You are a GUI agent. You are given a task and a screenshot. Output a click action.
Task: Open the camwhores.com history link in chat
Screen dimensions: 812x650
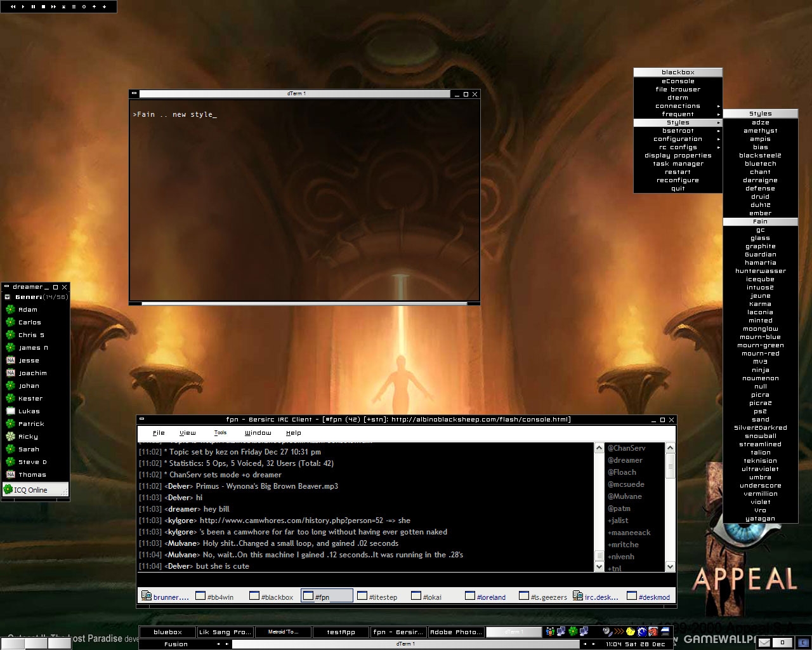(x=292, y=521)
